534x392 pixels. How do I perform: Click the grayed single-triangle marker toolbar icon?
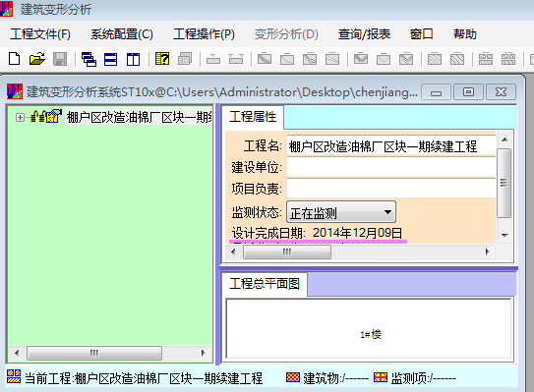[213, 59]
